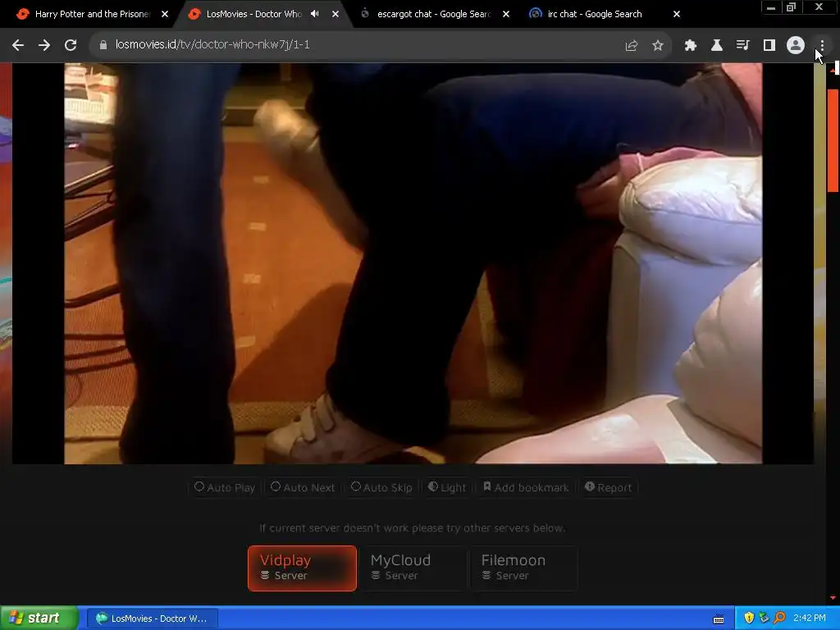This screenshot has height=630, width=840.
Task: Restore down the browser window
Action: pos(791,7)
